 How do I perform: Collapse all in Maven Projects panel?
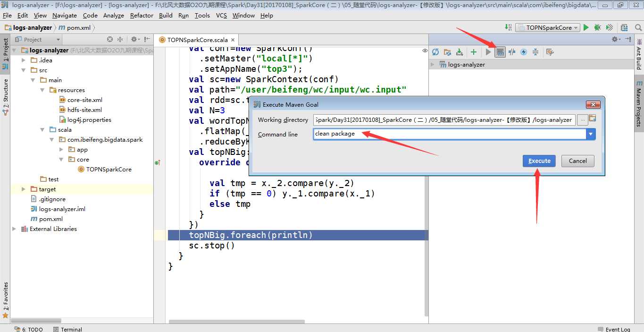point(535,52)
